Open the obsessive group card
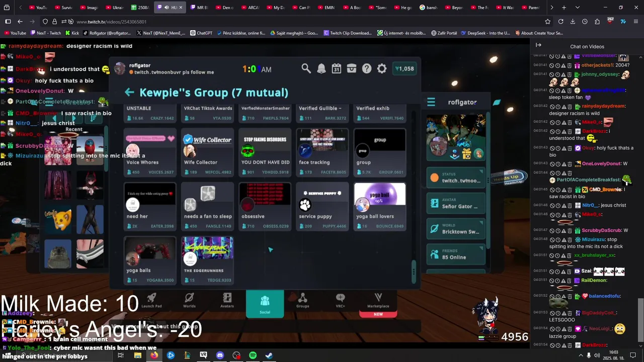This screenshot has width=644, height=362. (x=265, y=207)
